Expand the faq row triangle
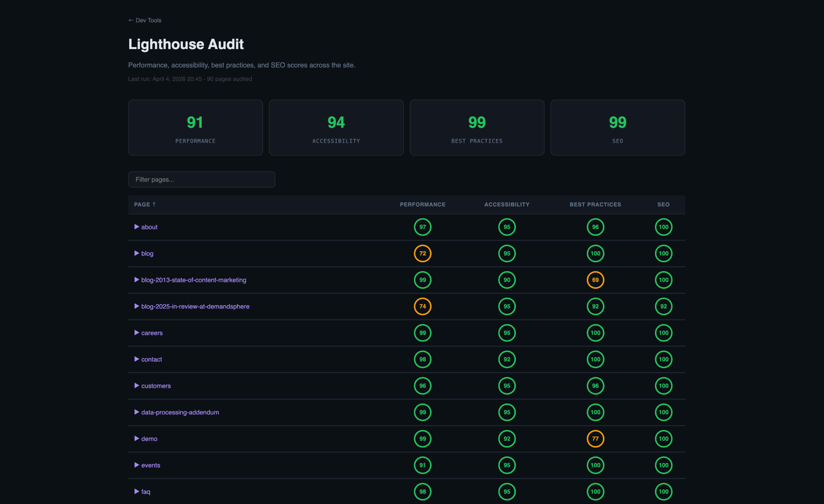824x504 pixels. [136, 491]
